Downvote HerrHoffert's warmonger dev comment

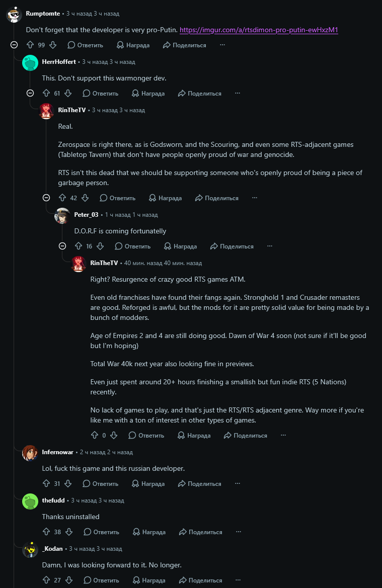[x=68, y=94]
